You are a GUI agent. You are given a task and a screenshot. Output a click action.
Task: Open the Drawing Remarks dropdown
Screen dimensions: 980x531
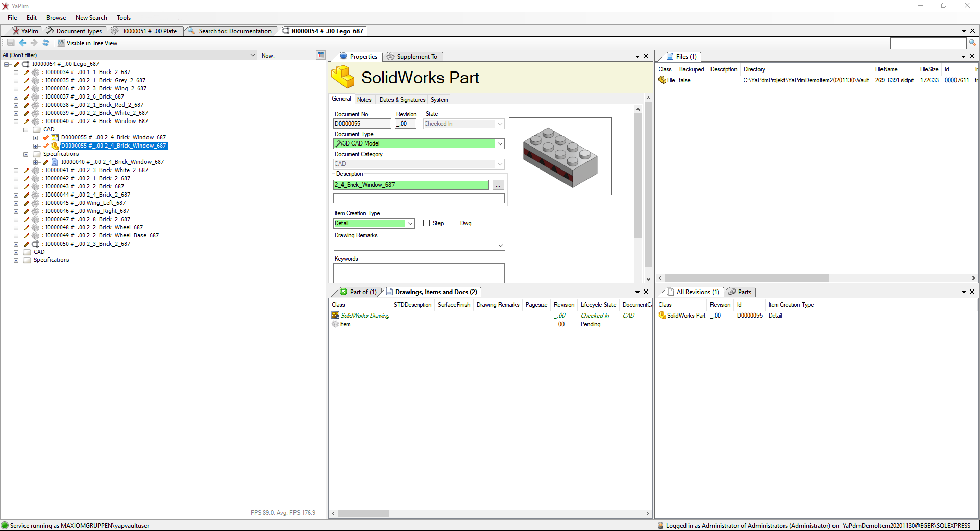501,246
